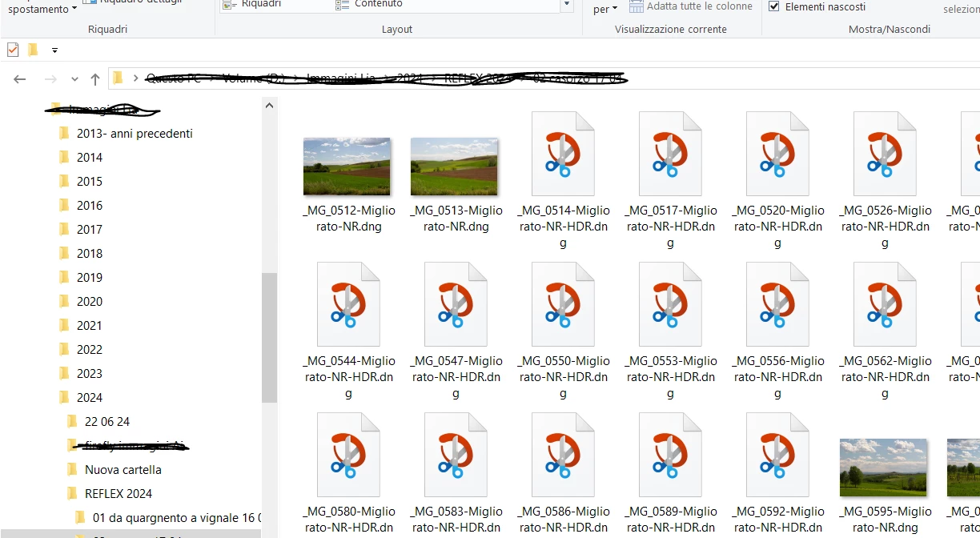980x538 pixels.
Task: Click the quick access New folder icon
Action: click(x=33, y=50)
